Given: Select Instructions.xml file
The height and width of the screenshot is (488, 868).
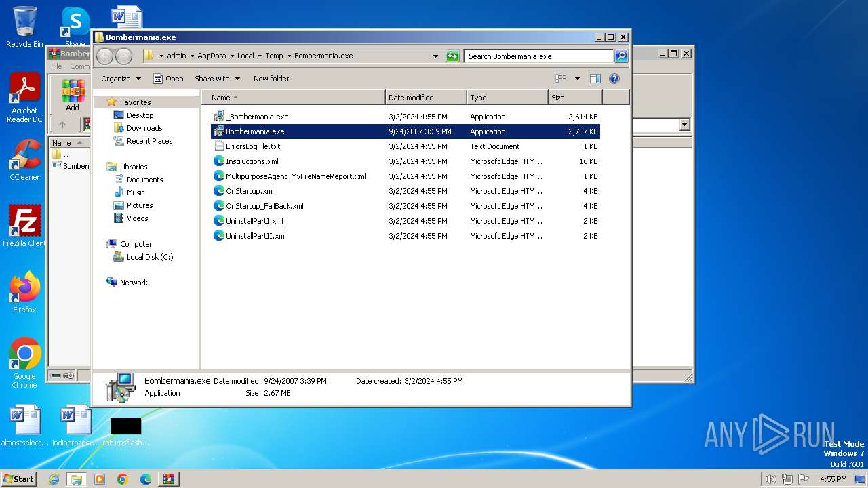Looking at the screenshot, I should pyautogui.click(x=406, y=161).
